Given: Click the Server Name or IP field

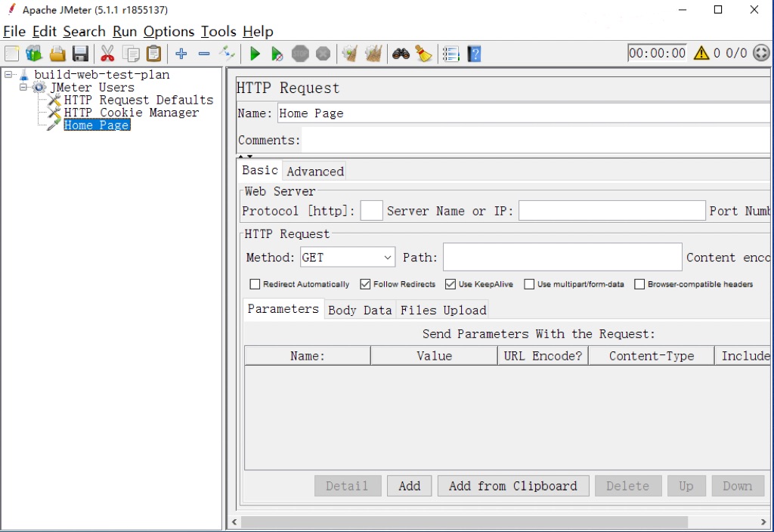Looking at the screenshot, I should click(611, 211).
